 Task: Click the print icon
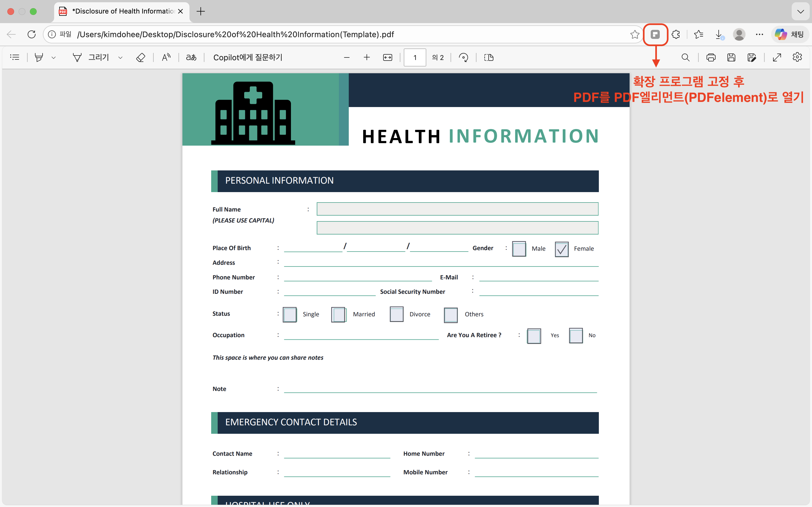711,57
